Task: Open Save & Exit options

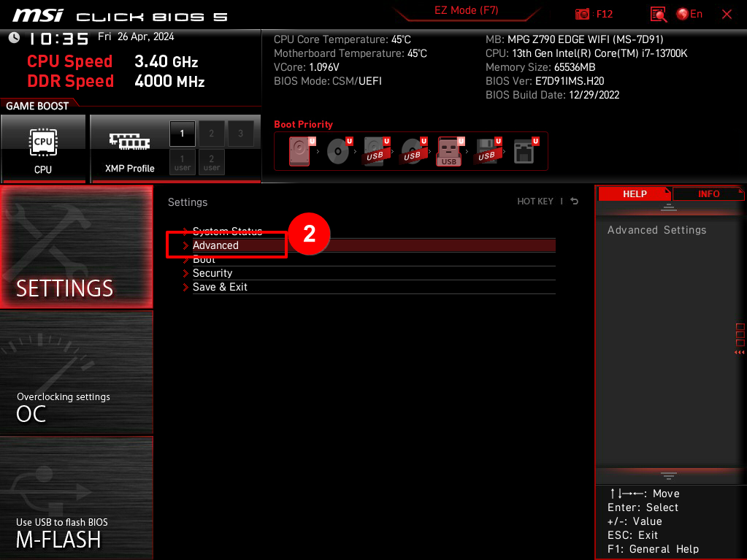Action: click(x=220, y=287)
